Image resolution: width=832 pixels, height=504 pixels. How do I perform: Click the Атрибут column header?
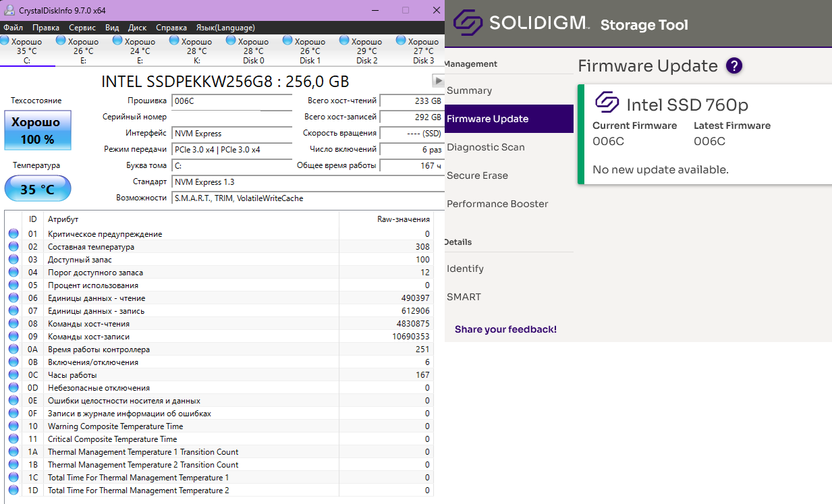[x=191, y=219]
